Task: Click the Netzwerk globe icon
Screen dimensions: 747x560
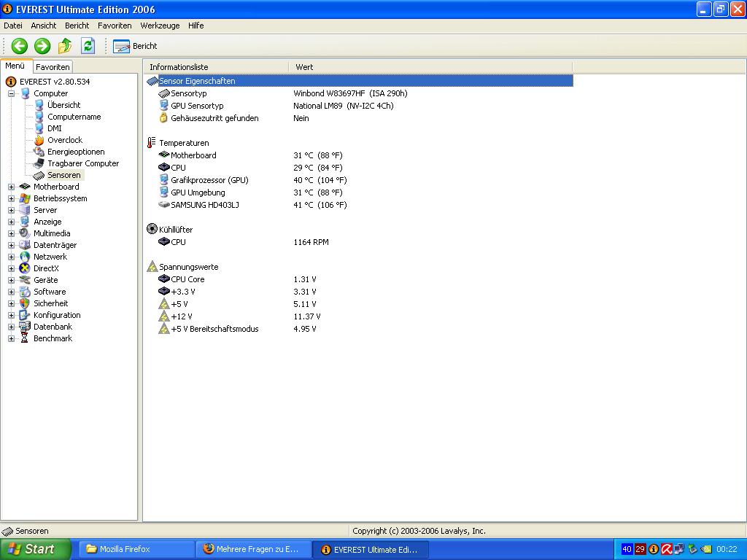Action: (25, 257)
